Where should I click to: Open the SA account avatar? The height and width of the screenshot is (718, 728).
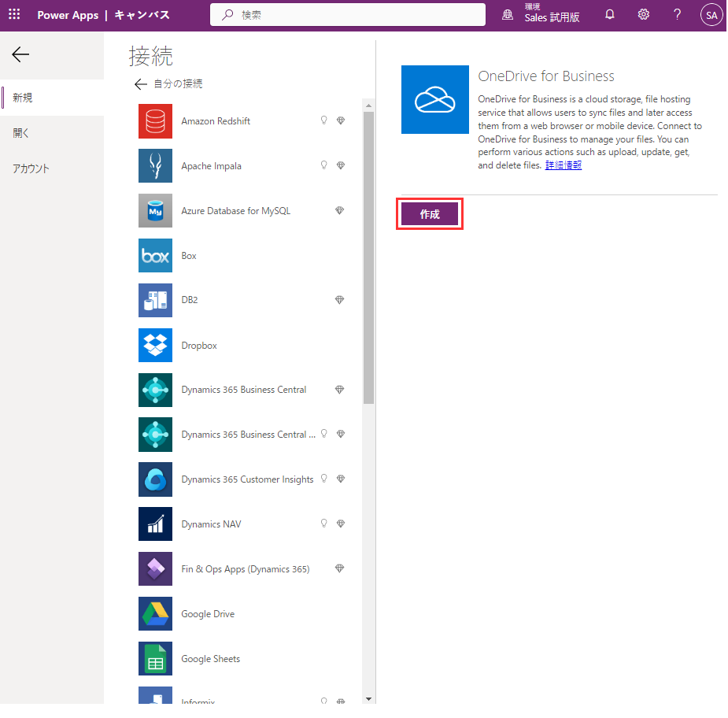click(x=711, y=15)
